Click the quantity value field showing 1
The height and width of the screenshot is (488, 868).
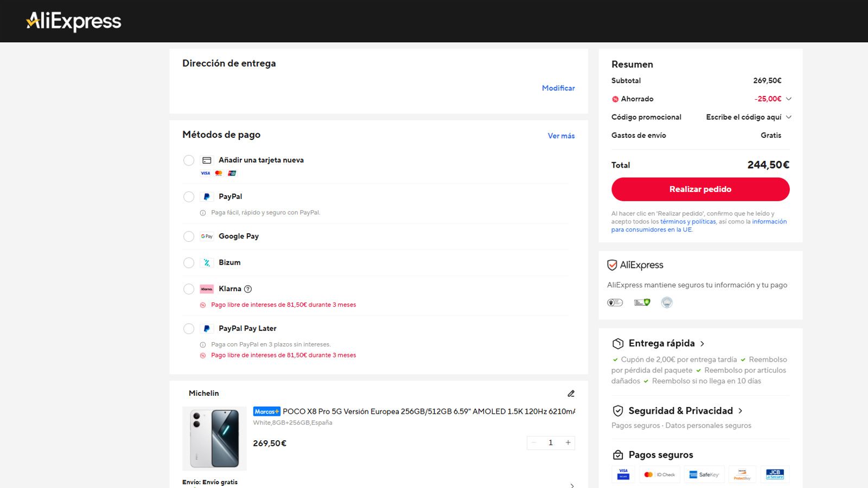pyautogui.click(x=551, y=442)
